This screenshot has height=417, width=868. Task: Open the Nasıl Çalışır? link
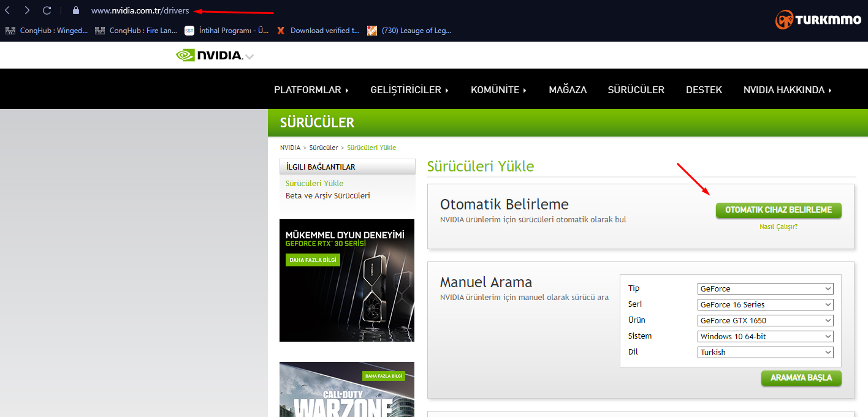779,227
